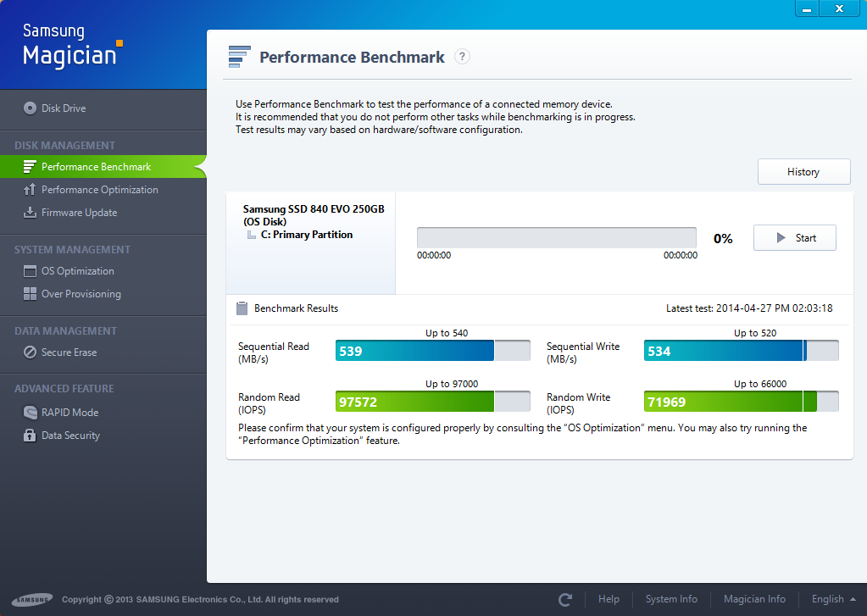Open Magician Info
The image size is (867, 616).
[x=754, y=599]
